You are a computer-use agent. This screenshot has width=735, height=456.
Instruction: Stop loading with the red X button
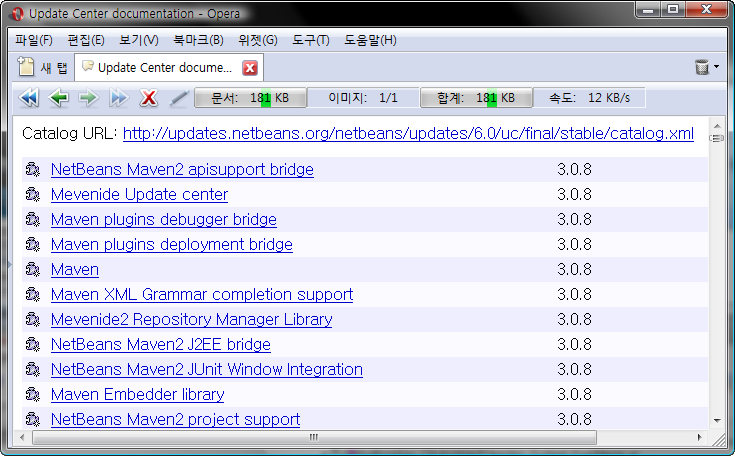[x=149, y=98]
